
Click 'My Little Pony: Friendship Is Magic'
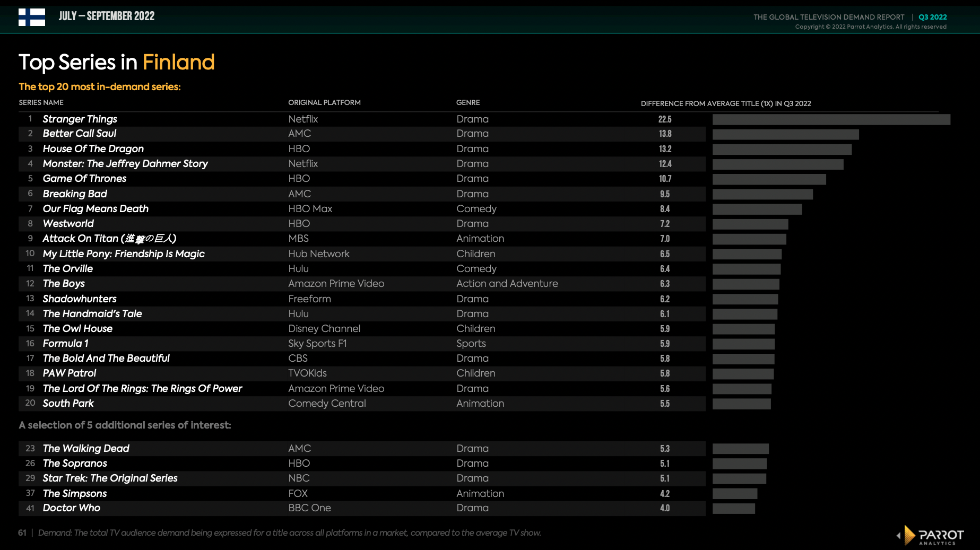coord(124,254)
